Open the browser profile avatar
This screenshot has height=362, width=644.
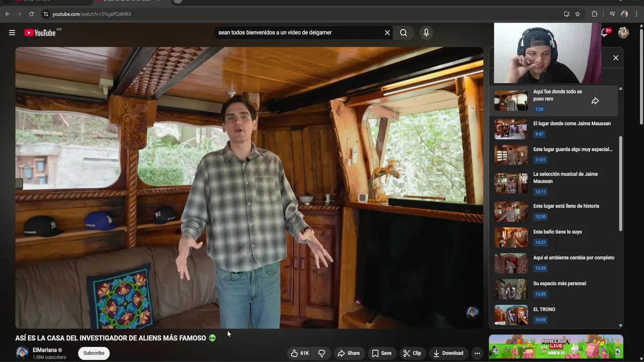(624, 14)
